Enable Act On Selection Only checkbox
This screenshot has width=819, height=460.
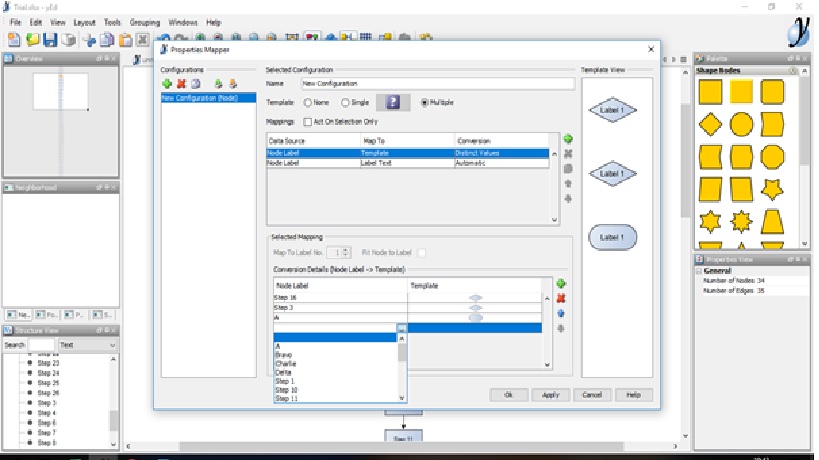pos(308,121)
